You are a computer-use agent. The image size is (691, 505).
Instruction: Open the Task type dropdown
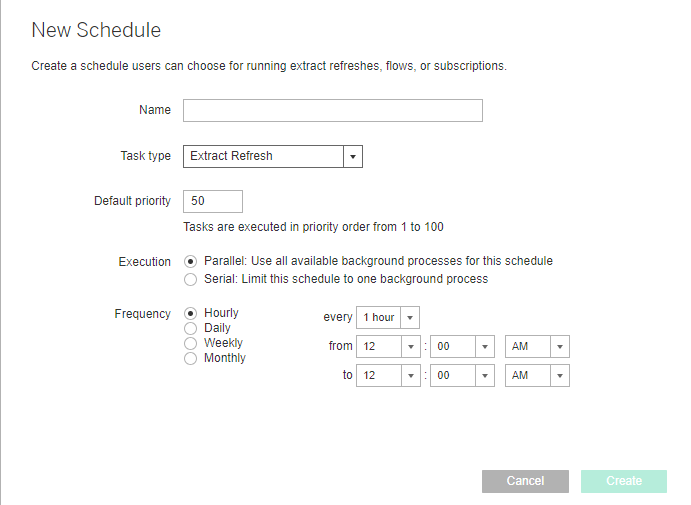tap(272, 156)
